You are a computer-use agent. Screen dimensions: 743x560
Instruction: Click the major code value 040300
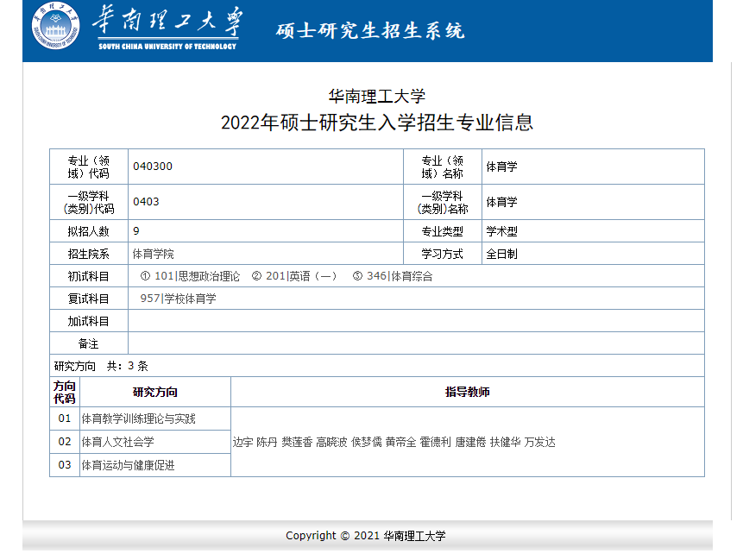tap(153, 167)
